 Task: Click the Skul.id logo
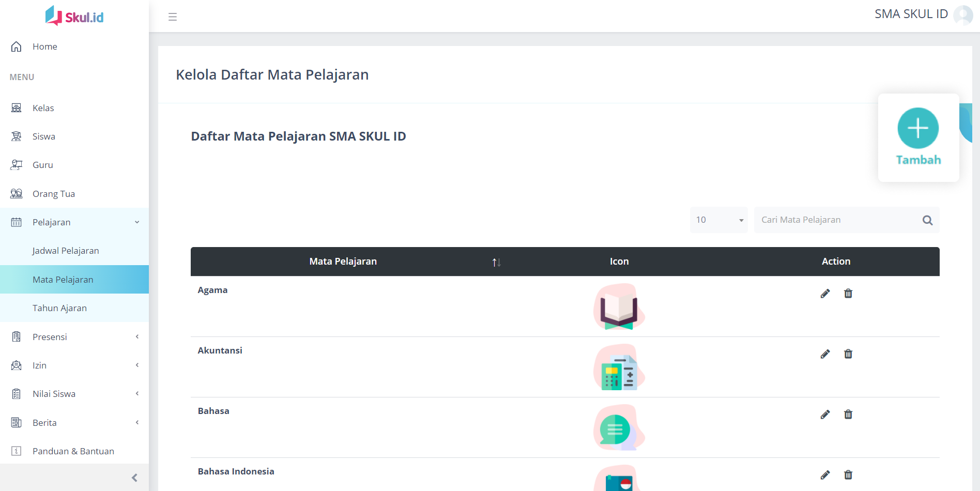click(x=74, y=16)
